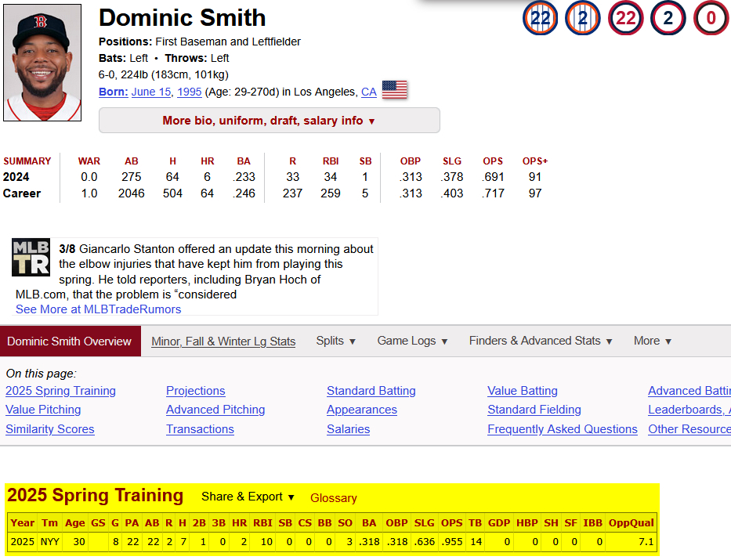Click the MLB TR logo icon

[31, 257]
